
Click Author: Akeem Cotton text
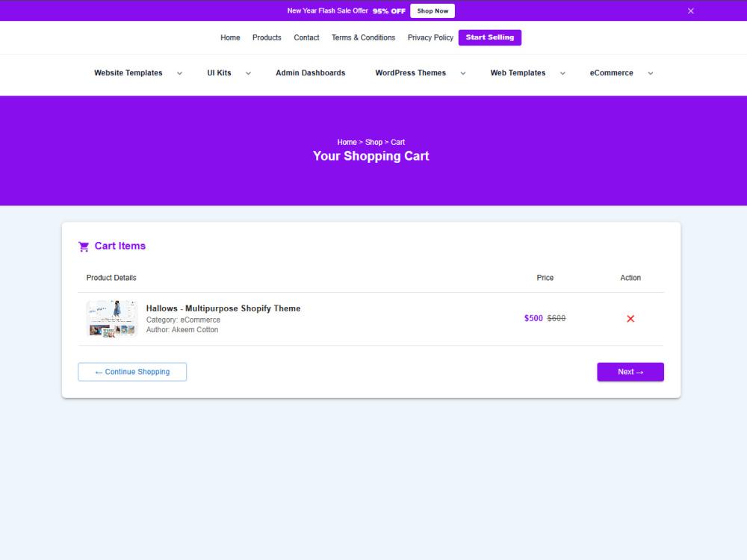pyautogui.click(x=182, y=329)
